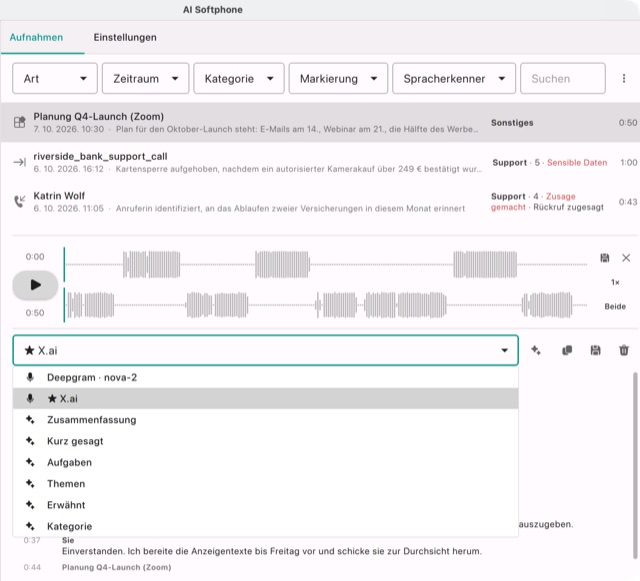
Task: Choose Deepgram · nova-2 from the list
Action: [266, 377]
